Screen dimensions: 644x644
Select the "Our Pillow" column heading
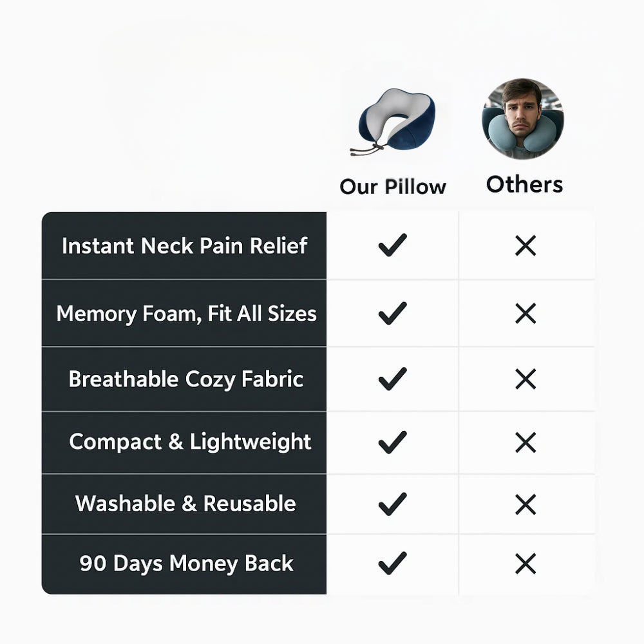393,187
